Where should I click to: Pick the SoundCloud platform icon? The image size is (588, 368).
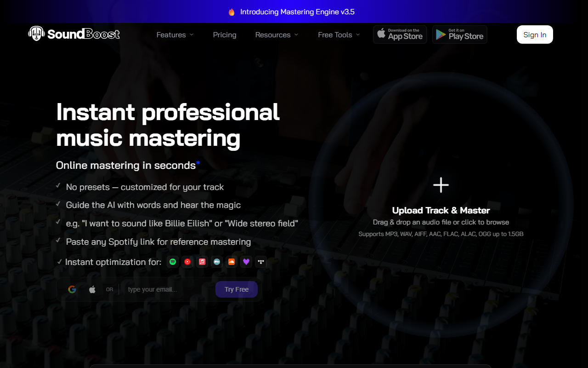232,262
